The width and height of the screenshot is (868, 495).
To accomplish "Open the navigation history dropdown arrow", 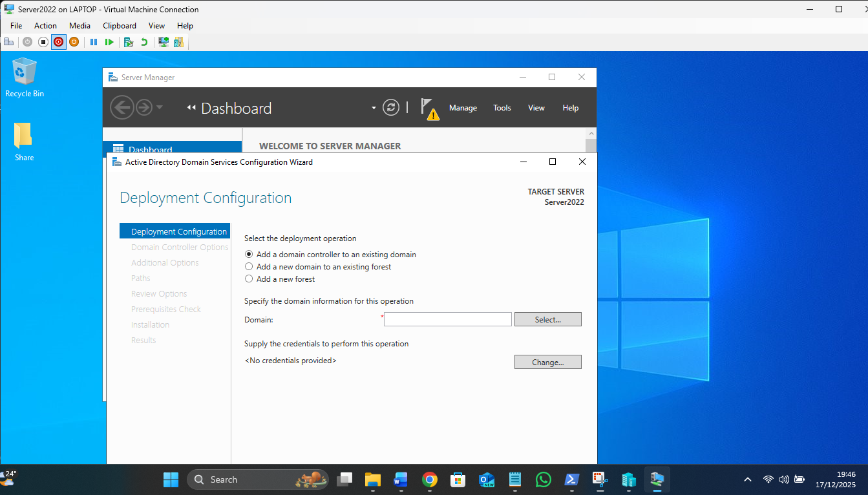I will (x=160, y=107).
